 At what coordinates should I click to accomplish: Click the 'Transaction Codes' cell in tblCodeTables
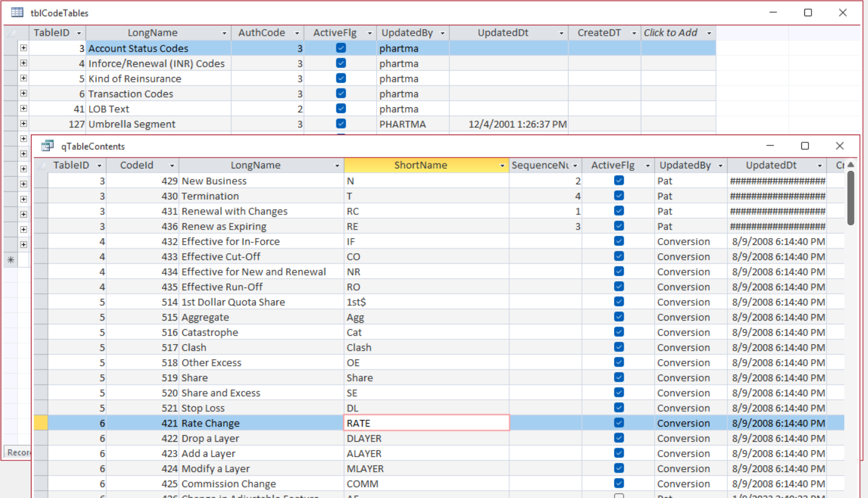[158, 93]
